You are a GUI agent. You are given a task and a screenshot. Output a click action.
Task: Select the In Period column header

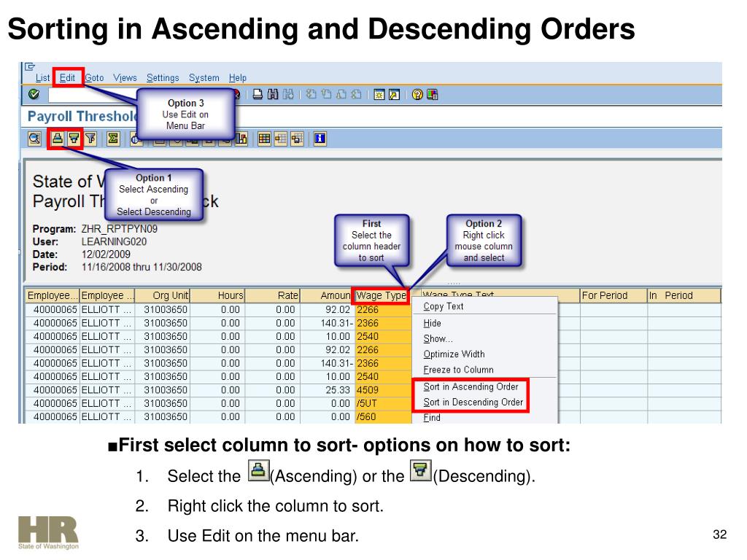click(684, 296)
